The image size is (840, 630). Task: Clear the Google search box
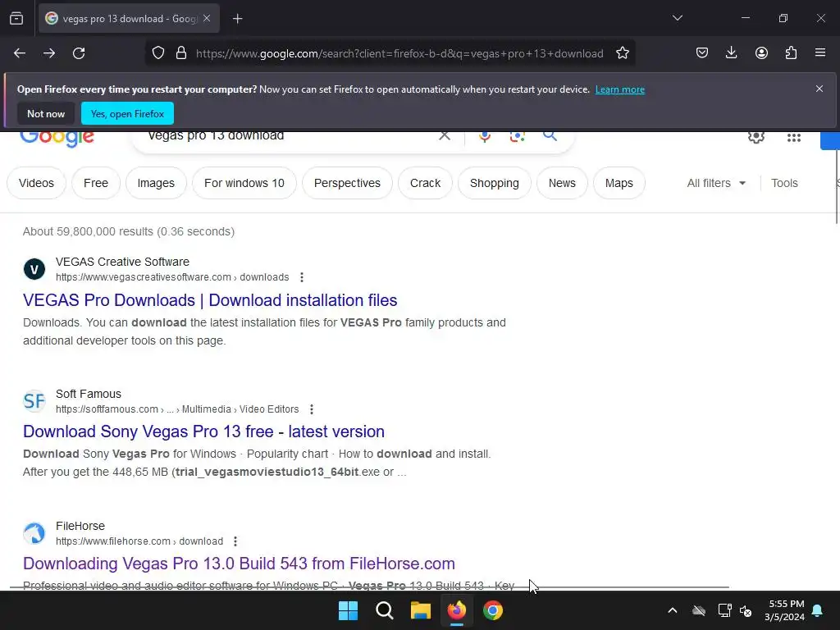click(445, 136)
